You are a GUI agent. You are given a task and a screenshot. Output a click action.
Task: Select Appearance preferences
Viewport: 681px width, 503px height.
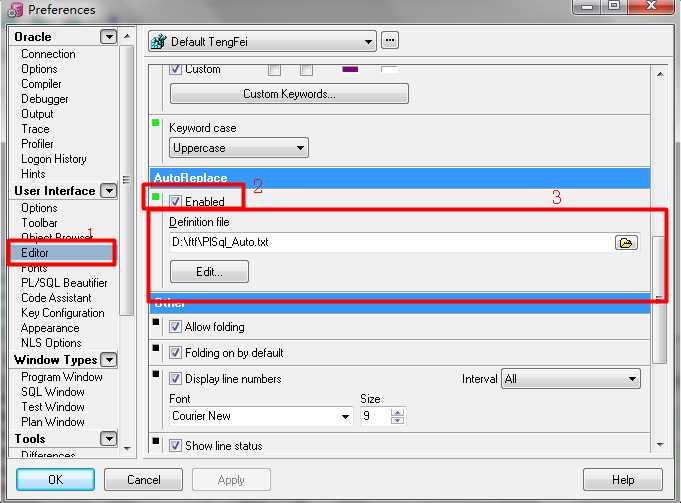(x=50, y=328)
